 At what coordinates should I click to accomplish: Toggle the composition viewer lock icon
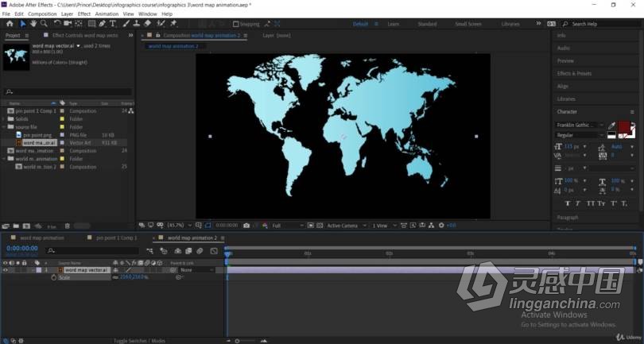pyautogui.click(x=157, y=35)
